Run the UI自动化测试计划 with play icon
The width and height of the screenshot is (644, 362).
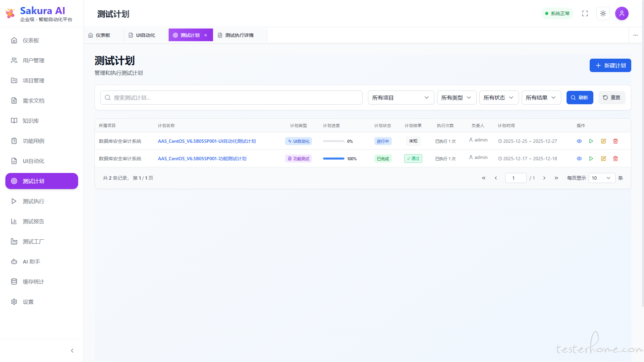point(591,141)
